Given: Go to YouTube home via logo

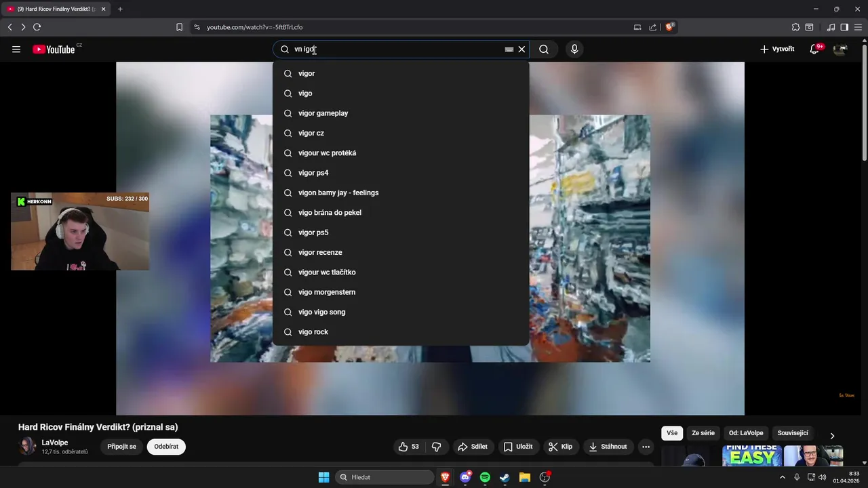Looking at the screenshot, I should pos(54,49).
